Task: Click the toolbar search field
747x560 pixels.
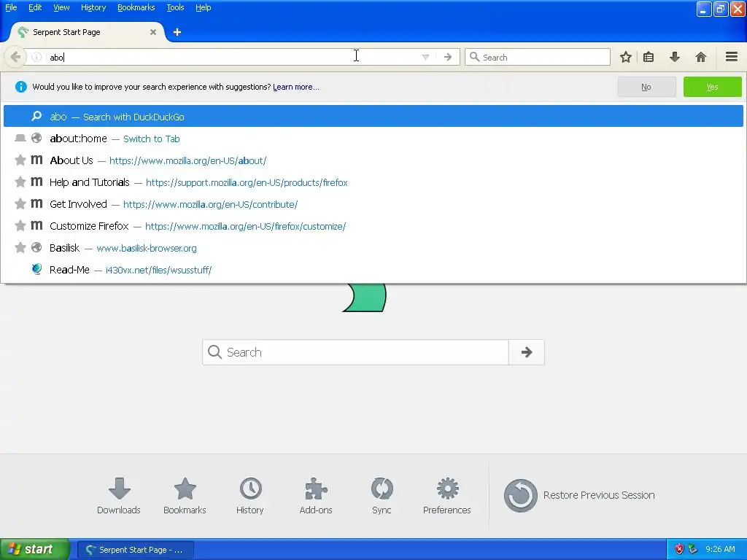Action: [x=538, y=57]
